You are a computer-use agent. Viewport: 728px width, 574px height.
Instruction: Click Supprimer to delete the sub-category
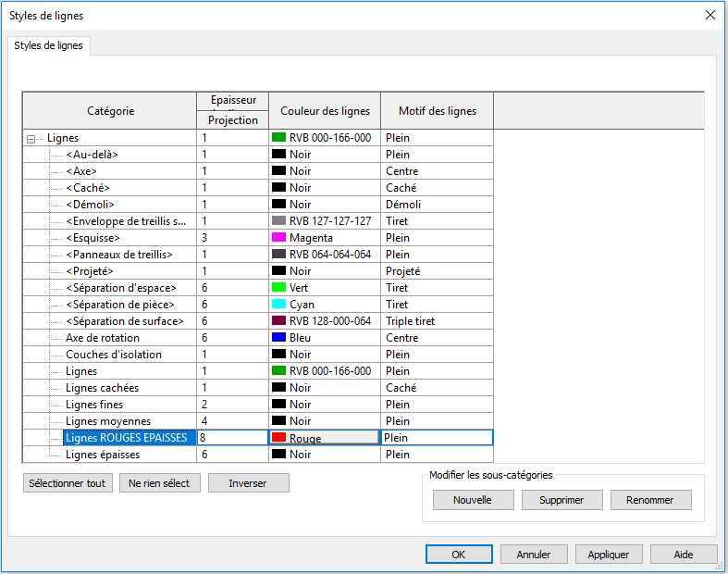[x=561, y=500]
